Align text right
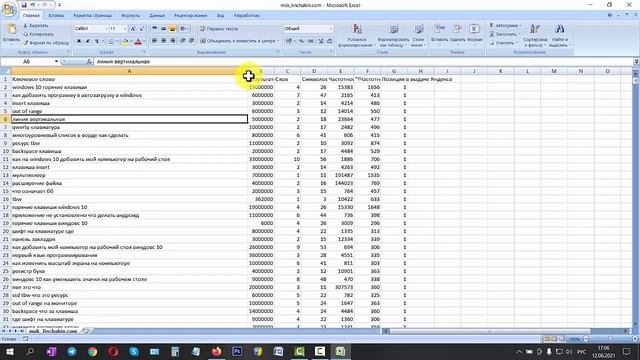The width and height of the screenshot is (640, 360). tap(172, 41)
